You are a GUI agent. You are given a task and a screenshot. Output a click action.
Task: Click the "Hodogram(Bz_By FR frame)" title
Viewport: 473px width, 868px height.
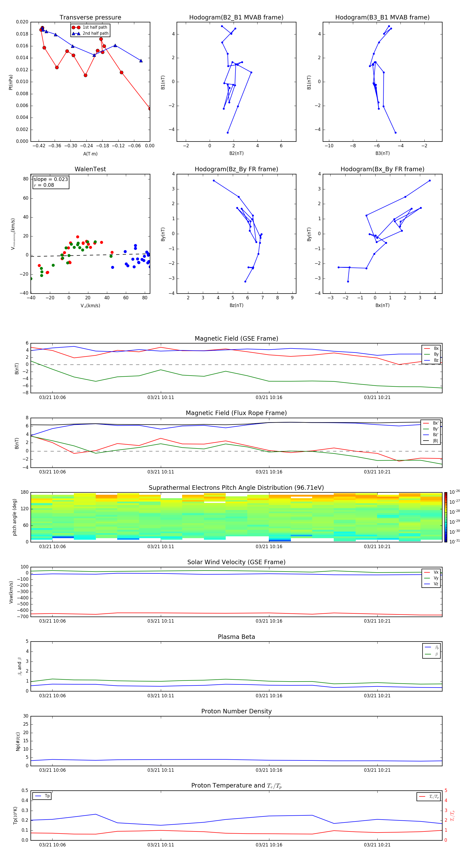[x=236, y=169]
